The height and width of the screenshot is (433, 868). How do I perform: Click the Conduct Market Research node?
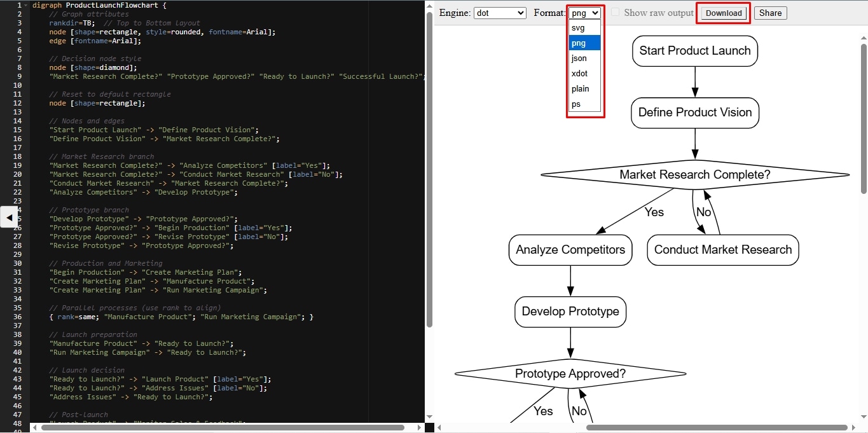(x=723, y=250)
